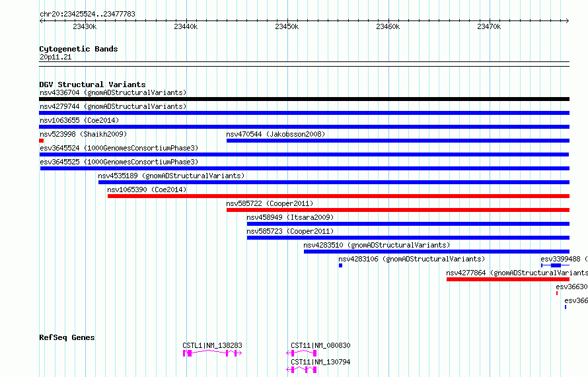588x377 pixels.
Task: Click the DGV Structural Variants track title
Action: (92, 85)
